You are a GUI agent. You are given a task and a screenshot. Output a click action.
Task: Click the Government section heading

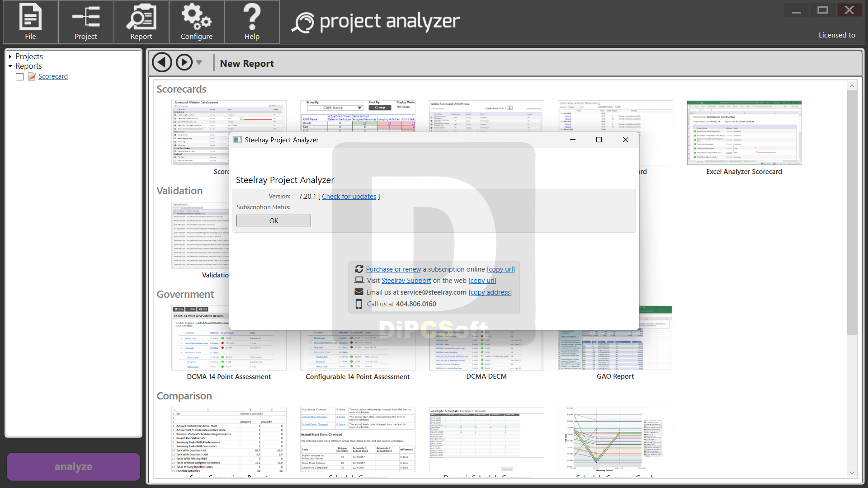coord(185,294)
